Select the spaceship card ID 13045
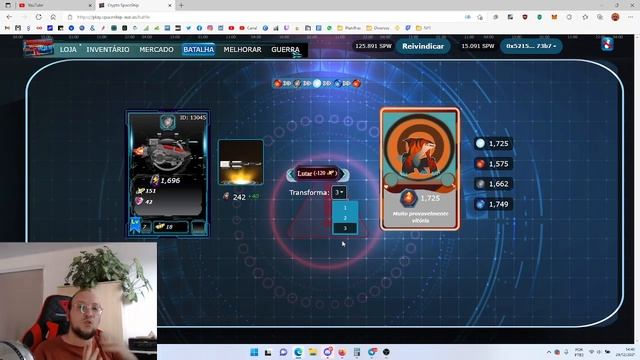 click(168, 173)
